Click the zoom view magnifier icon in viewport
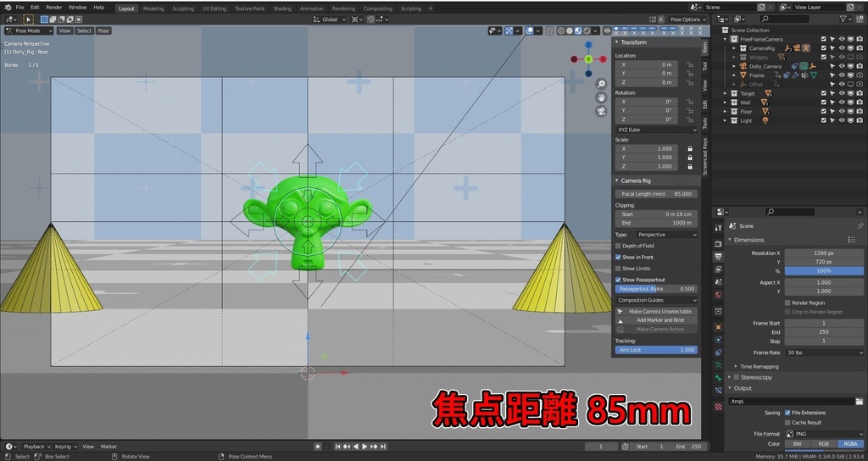Image resolution: width=868 pixels, height=461 pixels. click(601, 84)
